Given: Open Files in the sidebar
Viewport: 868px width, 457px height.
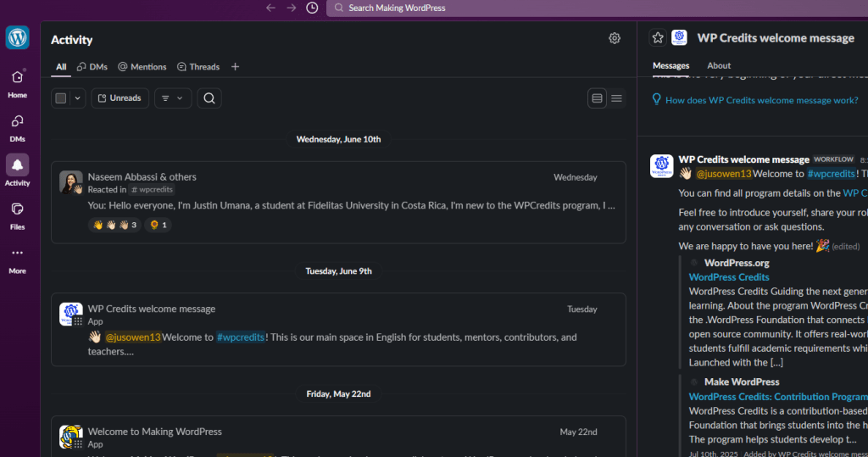Looking at the screenshot, I should point(17,216).
